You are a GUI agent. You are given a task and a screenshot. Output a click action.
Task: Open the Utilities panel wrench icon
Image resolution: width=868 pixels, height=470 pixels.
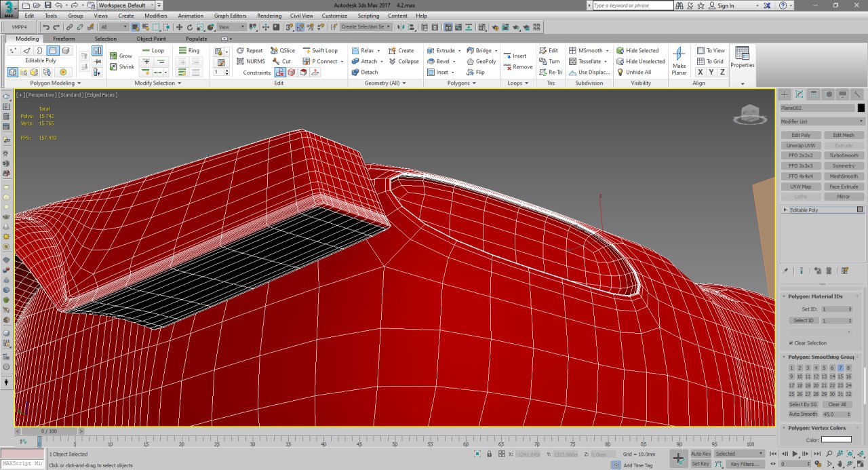point(857,94)
